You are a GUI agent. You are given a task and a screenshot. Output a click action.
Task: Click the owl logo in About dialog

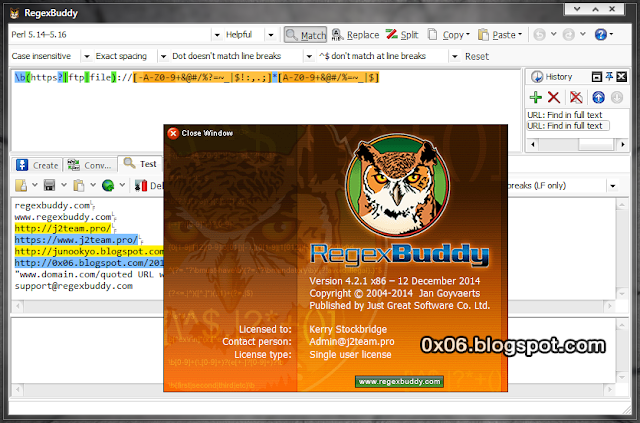coord(397,185)
